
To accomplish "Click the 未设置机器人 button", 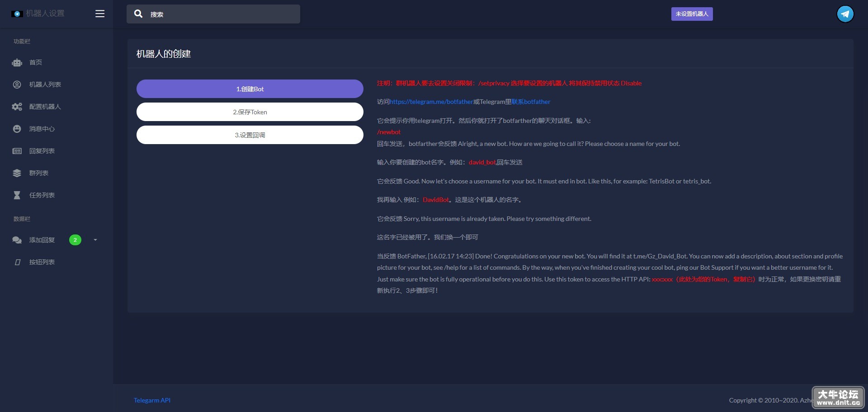I will tap(692, 14).
